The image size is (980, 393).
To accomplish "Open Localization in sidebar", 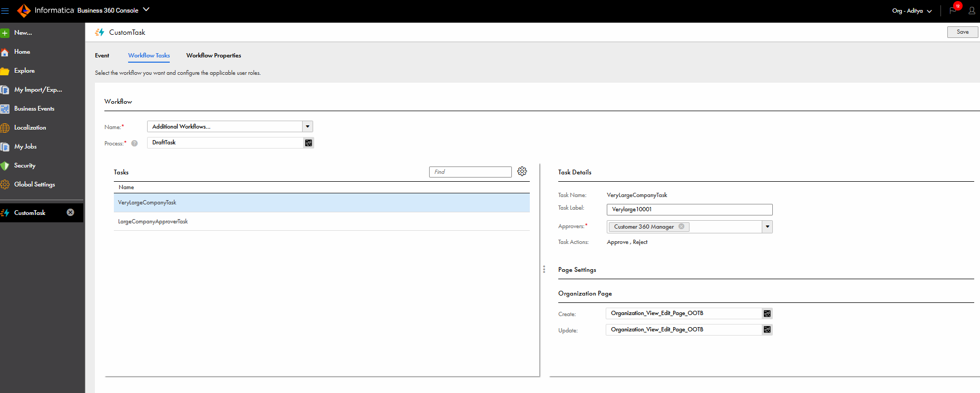I will tap(30, 127).
